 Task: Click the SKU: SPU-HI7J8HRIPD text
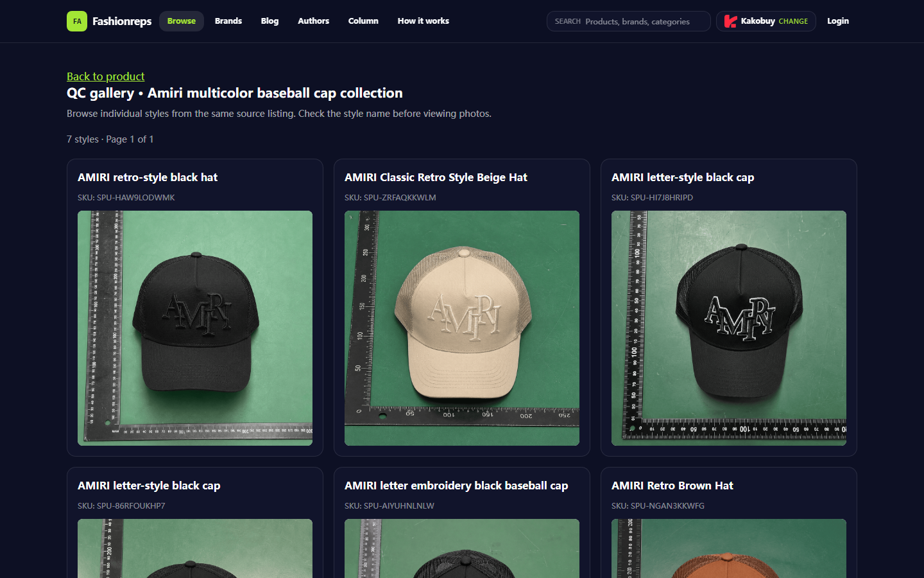point(652,198)
